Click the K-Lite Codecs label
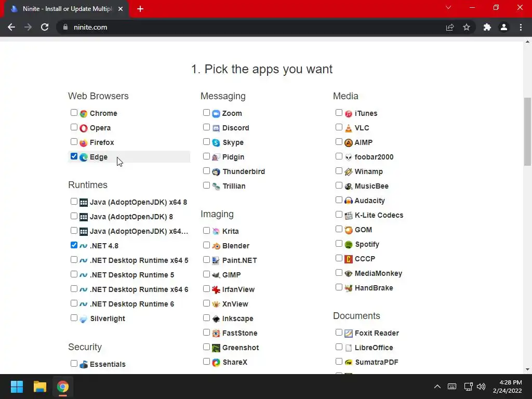 coord(379,215)
